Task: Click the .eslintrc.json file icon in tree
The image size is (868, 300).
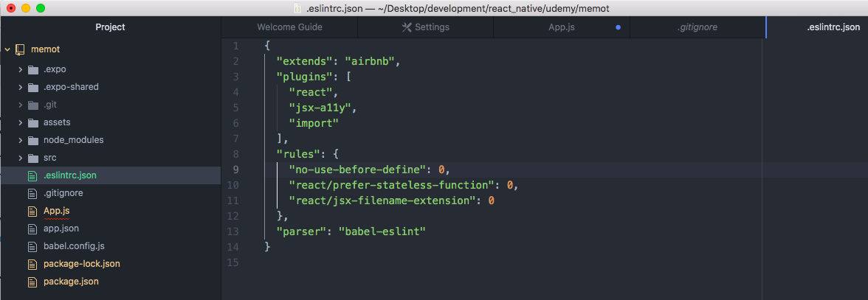Action: [x=31, y=175]
